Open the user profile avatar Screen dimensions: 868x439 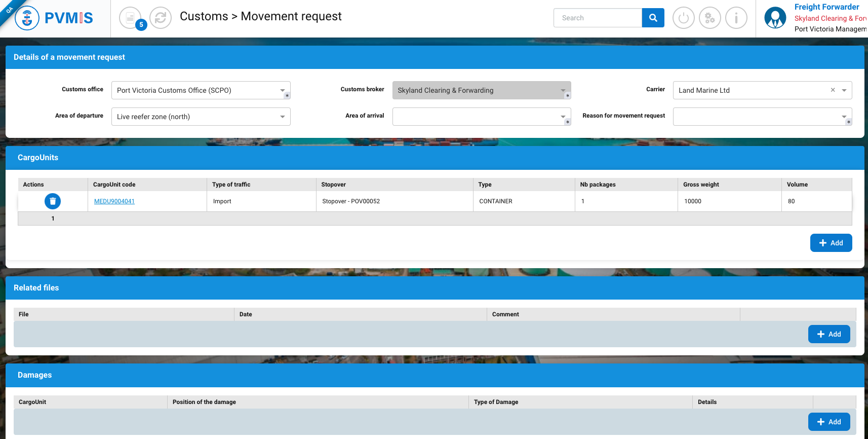coord(775,18)
